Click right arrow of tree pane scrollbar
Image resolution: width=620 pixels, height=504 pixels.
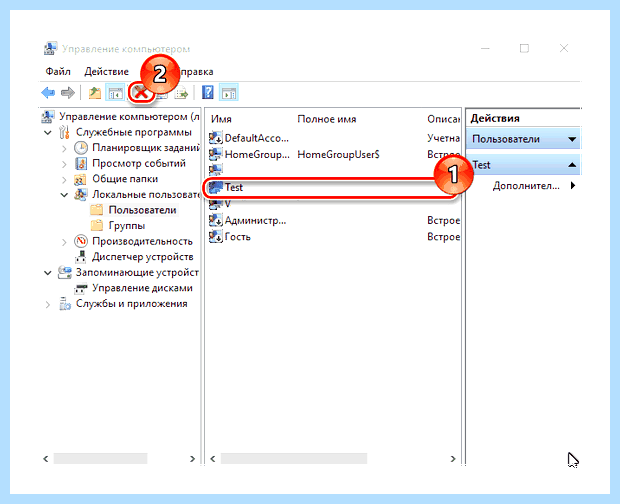(x=193, y=459)
